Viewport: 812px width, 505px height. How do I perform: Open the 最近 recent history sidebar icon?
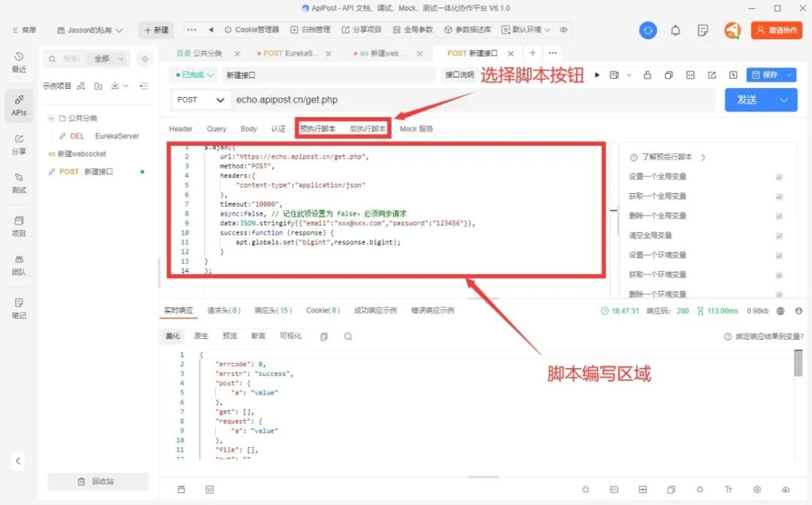(x=19, y=62)
